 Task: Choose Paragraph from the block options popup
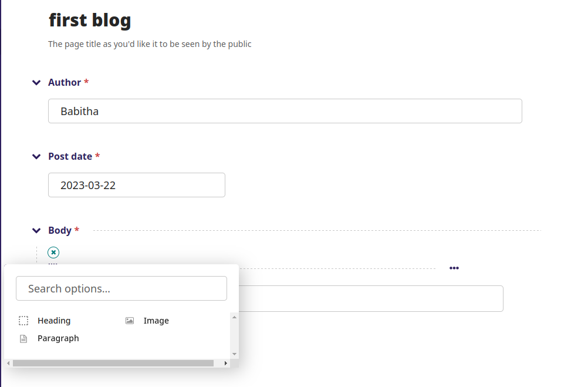(59, 338)
